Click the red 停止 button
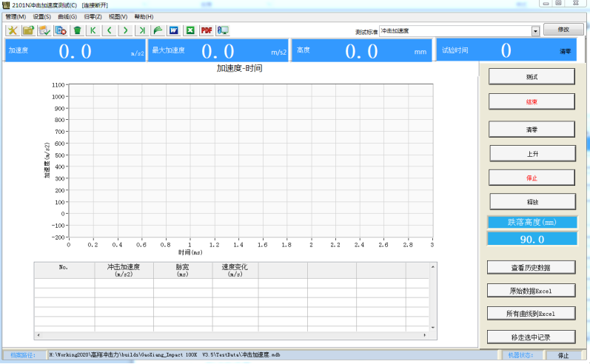 [x=532, y=178]
